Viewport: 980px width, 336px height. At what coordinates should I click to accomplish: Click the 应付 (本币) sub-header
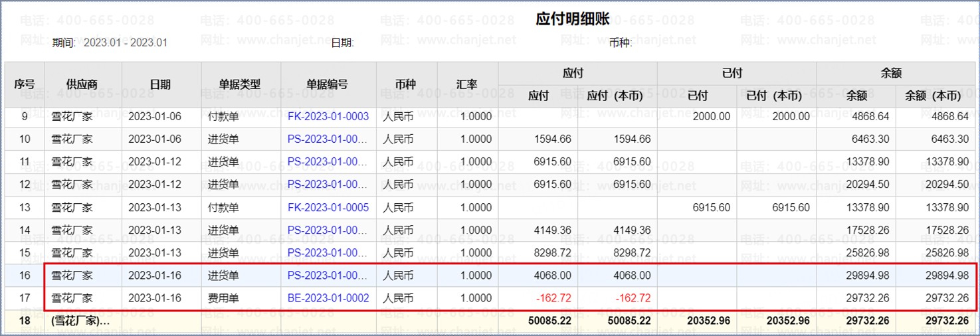click(x=616, y=96)
